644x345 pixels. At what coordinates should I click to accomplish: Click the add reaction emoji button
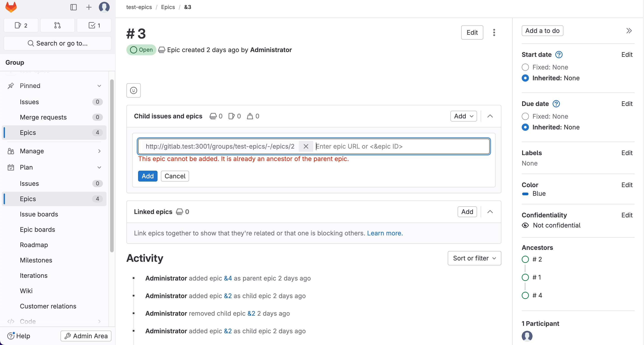pyautogui.click(x=134, y=90)
